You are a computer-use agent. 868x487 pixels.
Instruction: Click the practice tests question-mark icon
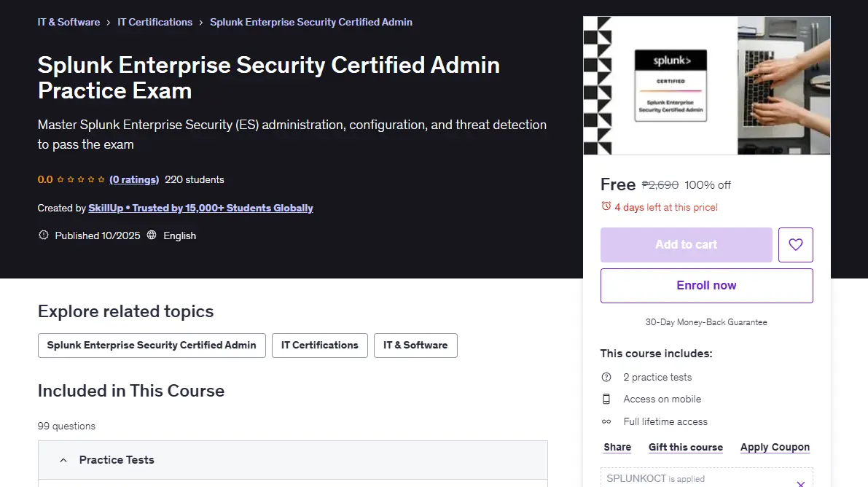coord(606,377)
